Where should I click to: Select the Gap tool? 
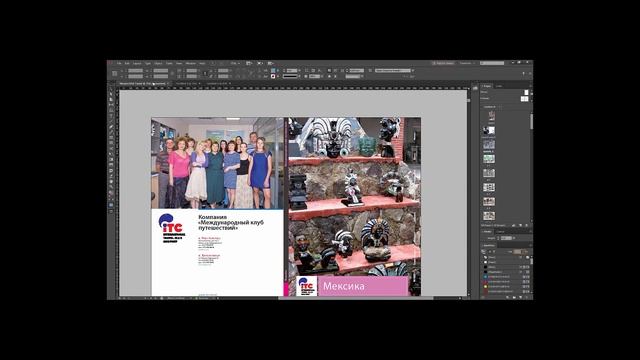(x=111, y=105)
